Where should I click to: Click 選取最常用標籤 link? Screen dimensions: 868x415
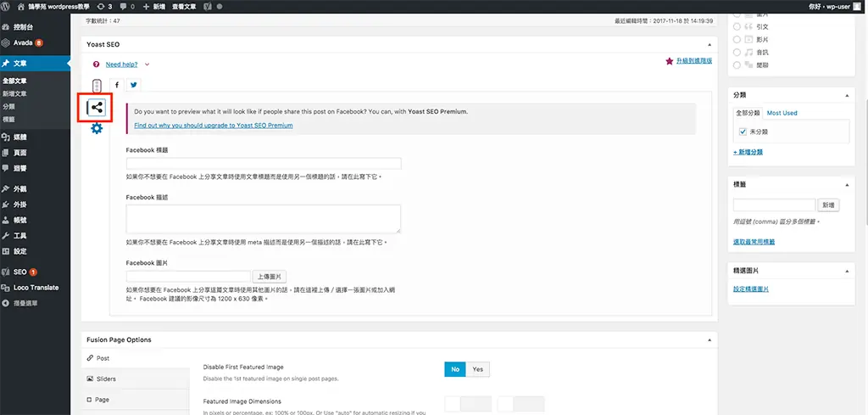754,242
